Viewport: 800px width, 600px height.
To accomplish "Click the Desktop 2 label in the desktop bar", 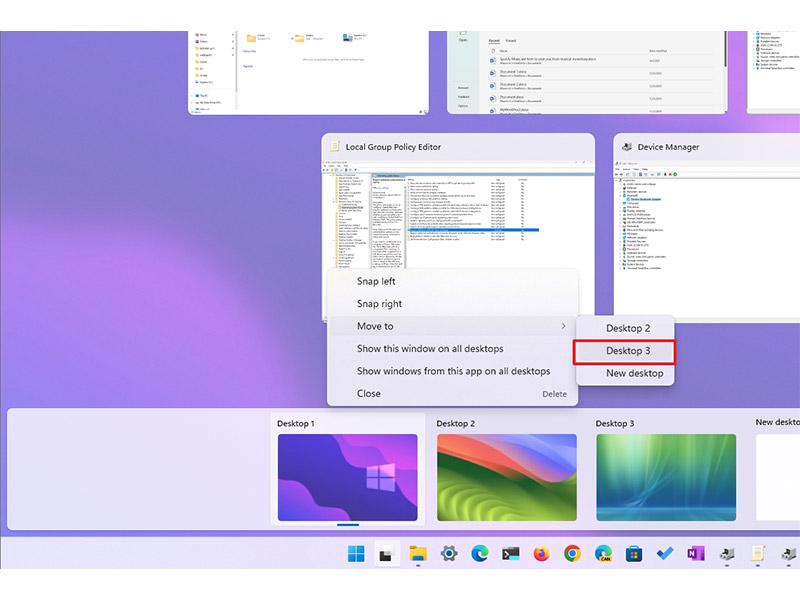I will (x=456, y=423).
